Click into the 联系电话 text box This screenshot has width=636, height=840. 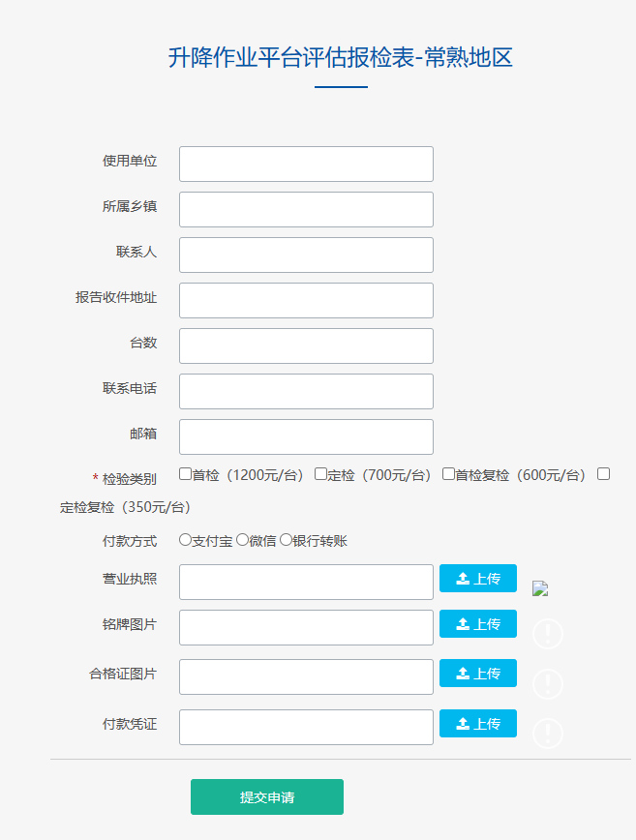pos(306,391)
